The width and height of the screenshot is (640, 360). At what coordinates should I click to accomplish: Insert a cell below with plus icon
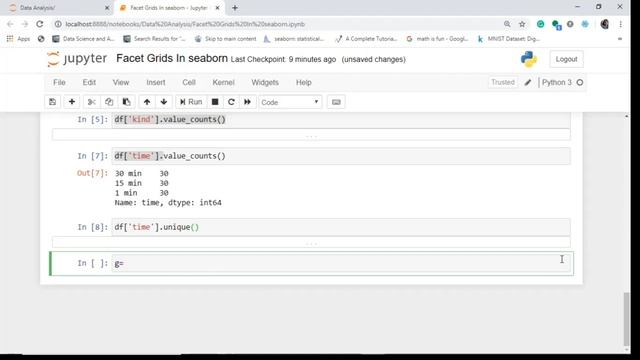pos(72,102)
